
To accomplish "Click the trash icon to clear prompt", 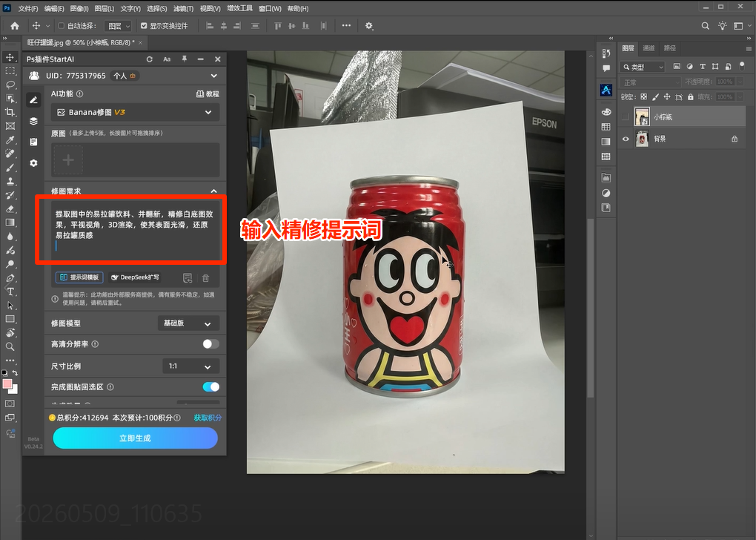I will coord(206,278).
